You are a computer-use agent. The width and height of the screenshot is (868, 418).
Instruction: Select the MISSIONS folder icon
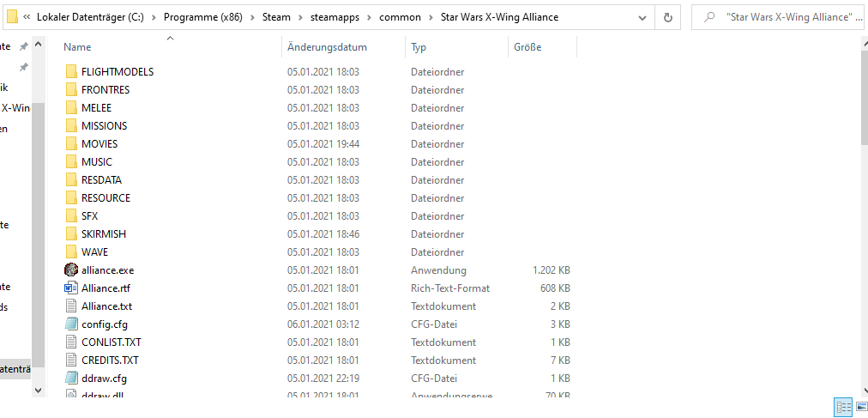click(x=71, y=125)
